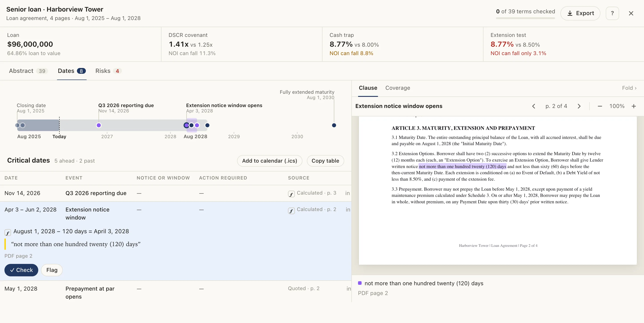Image resolution: width=644 pixels, height=323 pixels.
Task: Mark the extension notice term as checked
Action: (x=21, y=270)
